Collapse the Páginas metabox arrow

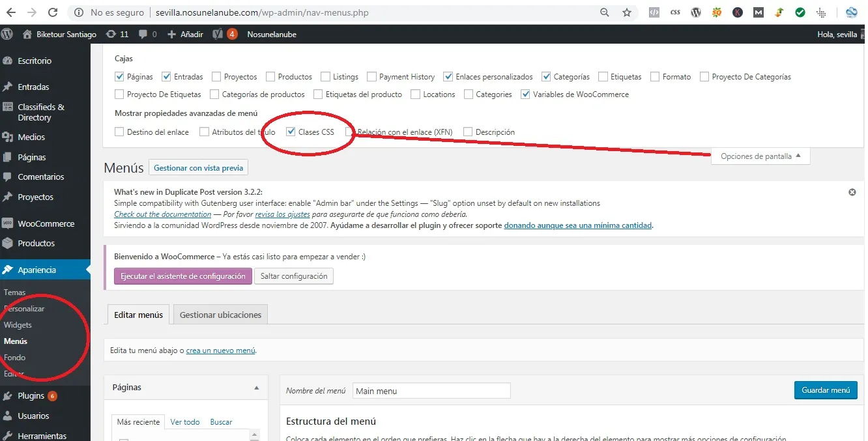257,387
